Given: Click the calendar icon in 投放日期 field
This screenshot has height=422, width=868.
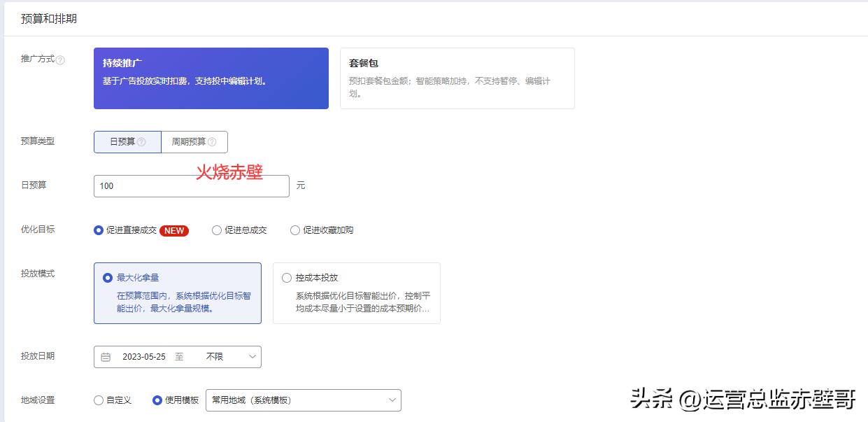Looking at the screenshot, I should [x=106, y=357].
